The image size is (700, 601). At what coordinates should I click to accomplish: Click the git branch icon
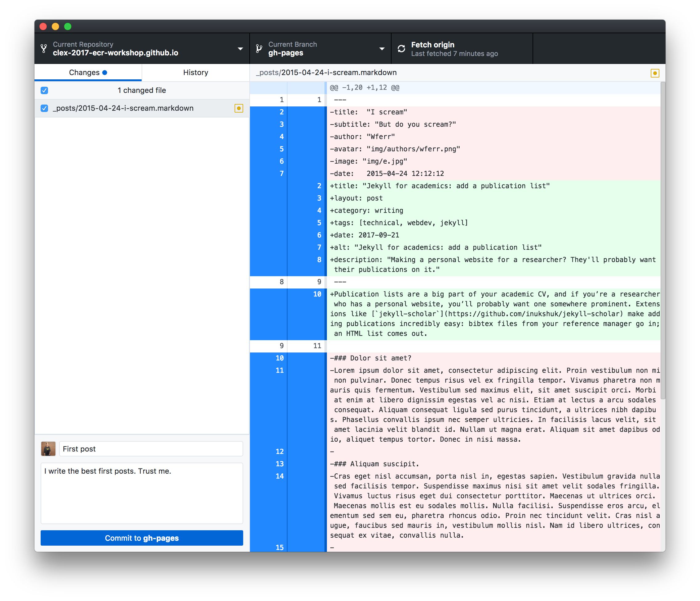pyautogui.click(x=259, y=49)
